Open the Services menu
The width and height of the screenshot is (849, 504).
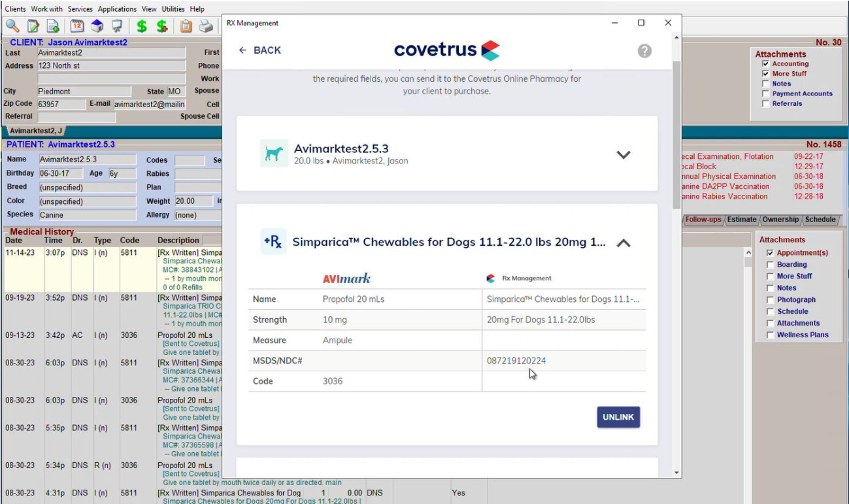coord(80,9)
